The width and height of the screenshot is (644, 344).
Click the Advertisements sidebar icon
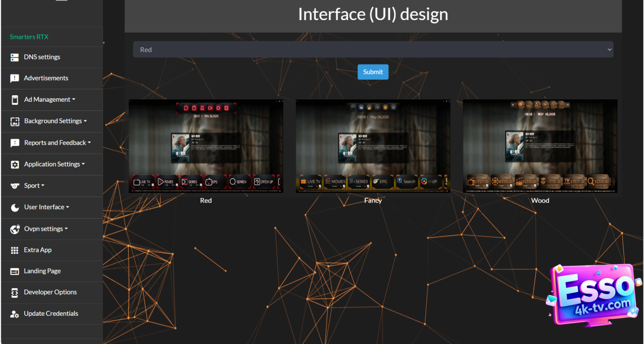tap(15, 79)
